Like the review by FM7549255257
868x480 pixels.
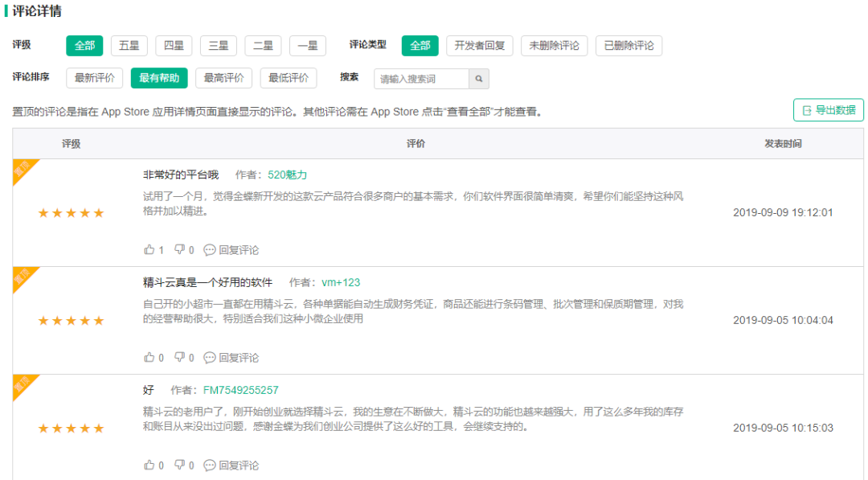click(x=154, y=465)
